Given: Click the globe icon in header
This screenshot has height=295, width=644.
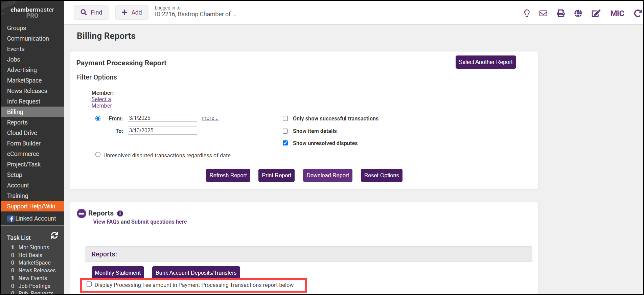Looking at the screenshot, I should coord(578,14).
